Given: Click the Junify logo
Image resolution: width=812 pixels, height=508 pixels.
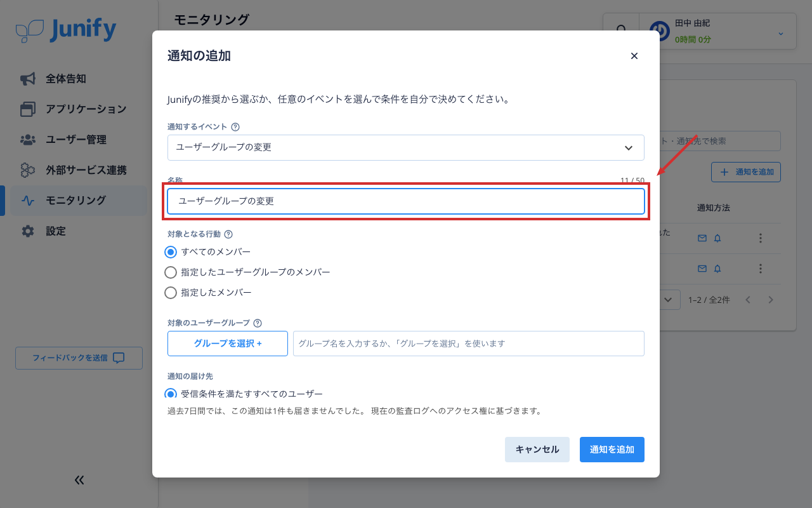Looking at the screenshot, I should click(x=66, y=30).
